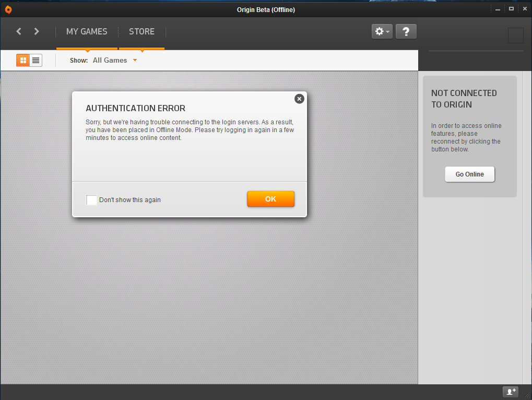Image resolution: width=532 pixels, height=400 pixels.
Task: Maximize the Origin window
Action: click(x=511, y=8)
